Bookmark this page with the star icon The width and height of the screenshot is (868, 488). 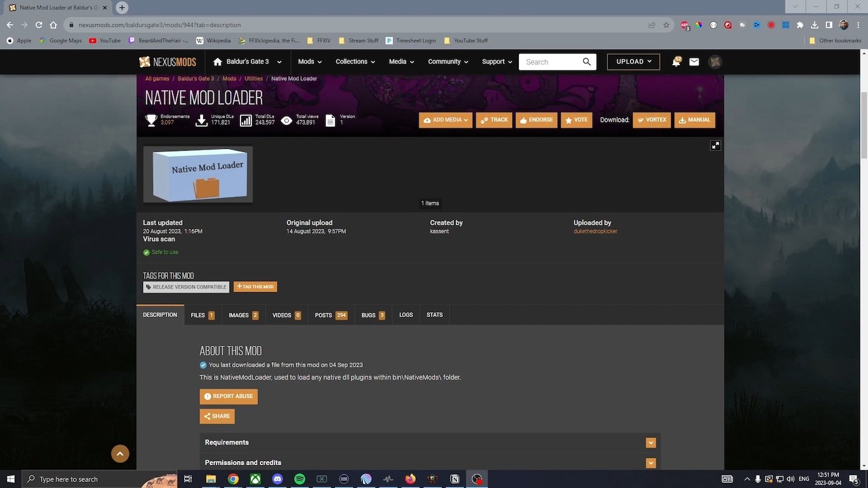666,25
